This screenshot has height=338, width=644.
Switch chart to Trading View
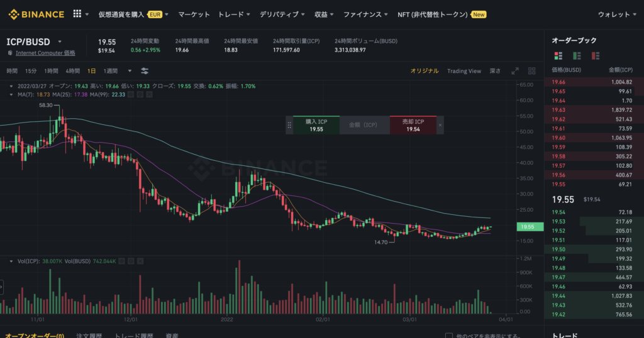[x=464, y=71]
